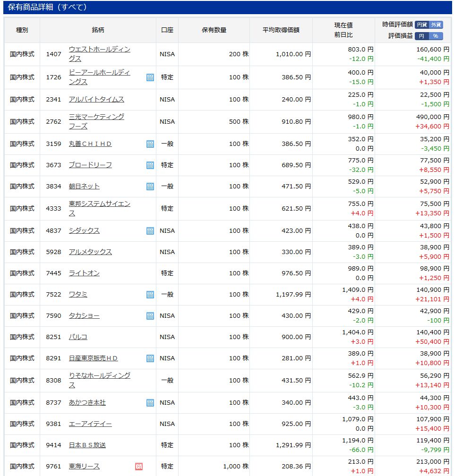Show profit and loss in percent
The image size is (454, 476).
click(436, 36)
